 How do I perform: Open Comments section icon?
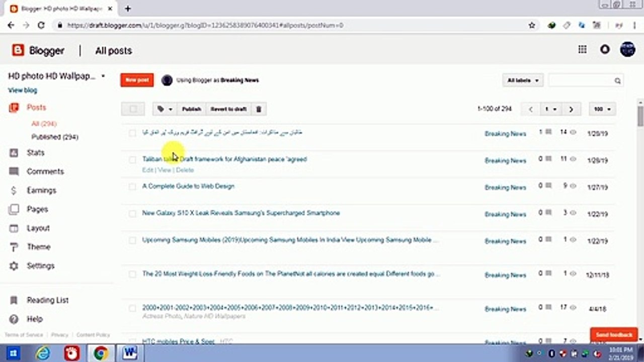[14, 171]
